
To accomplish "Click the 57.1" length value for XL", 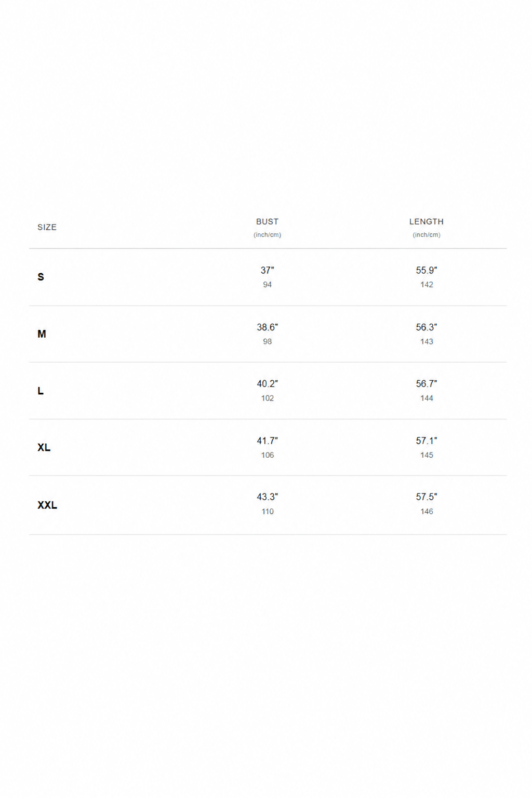I will (426, 441).
